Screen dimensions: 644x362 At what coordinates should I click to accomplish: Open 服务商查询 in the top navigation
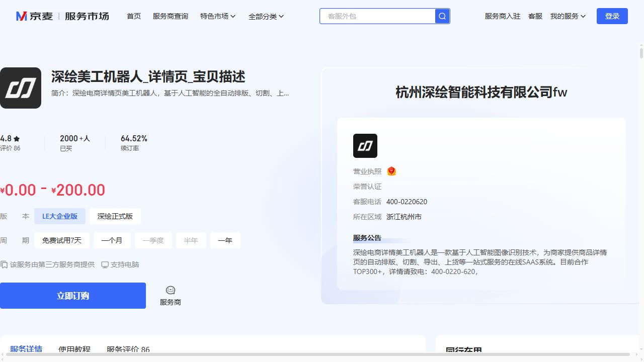[171, 16]
